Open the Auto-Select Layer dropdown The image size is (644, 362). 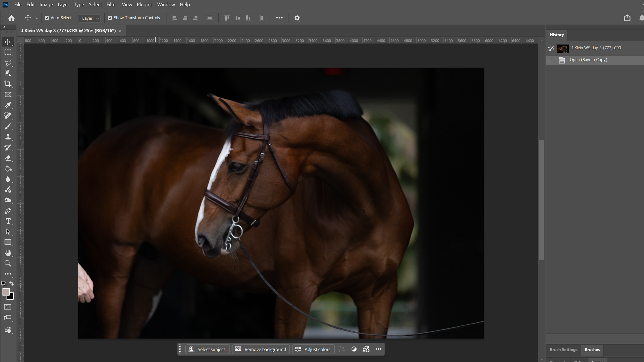coord(90,18)
